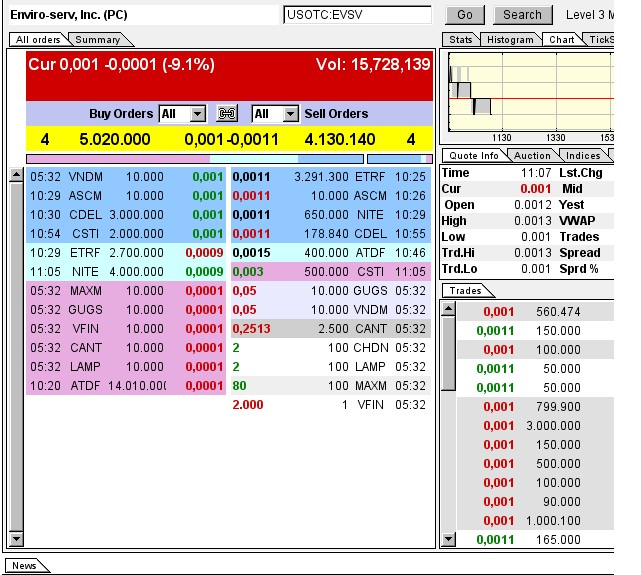641x575 pixels.
Task: Select the Auction tab
Action: 532,156
